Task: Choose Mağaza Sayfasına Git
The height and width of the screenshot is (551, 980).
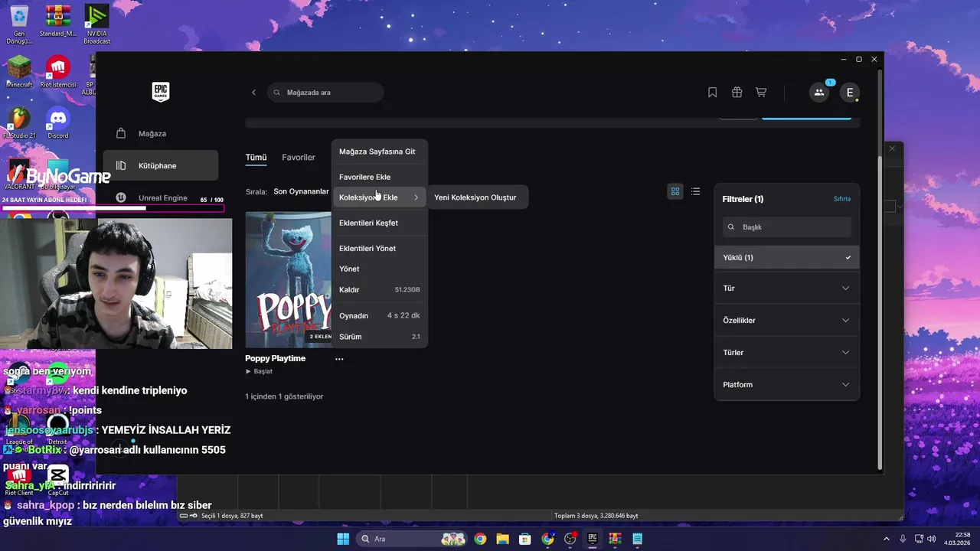Action: click(380, 152)
